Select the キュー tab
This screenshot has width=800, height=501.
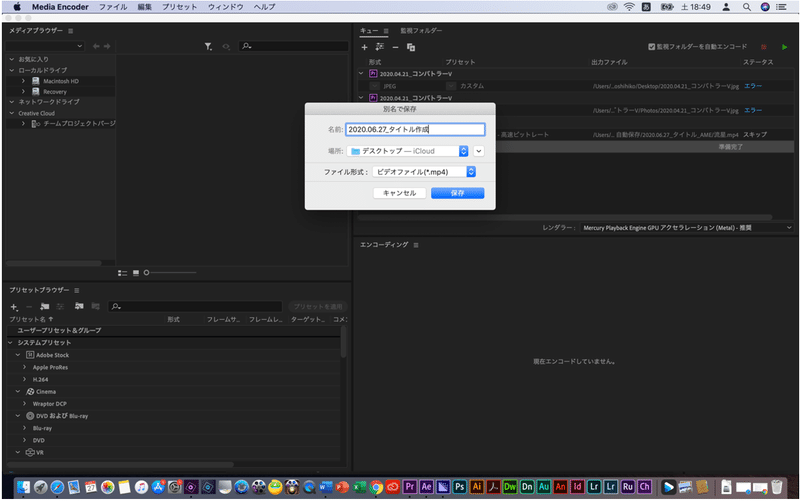[x=369, y=31]
